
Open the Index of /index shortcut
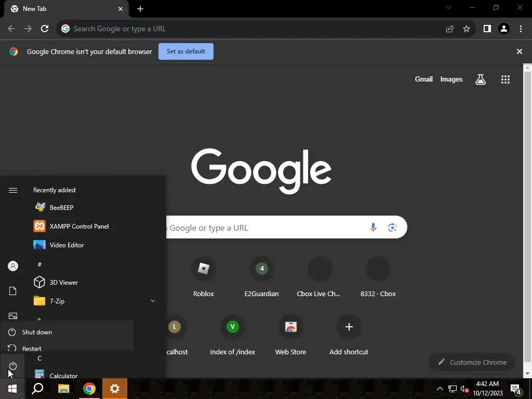click(x=232, y=335)
